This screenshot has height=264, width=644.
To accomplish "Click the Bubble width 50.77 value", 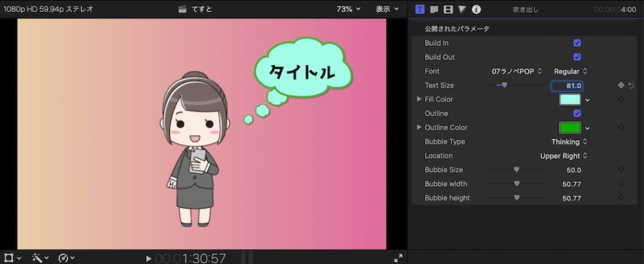I will tap(572, 184).
